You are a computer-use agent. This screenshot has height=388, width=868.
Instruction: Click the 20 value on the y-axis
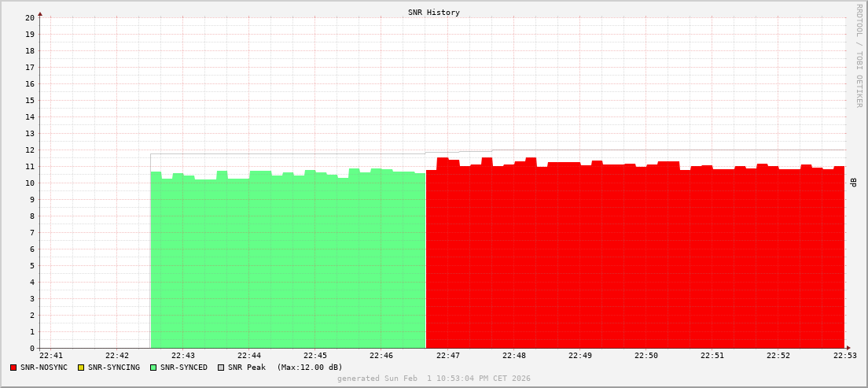[x=30, y=17]
